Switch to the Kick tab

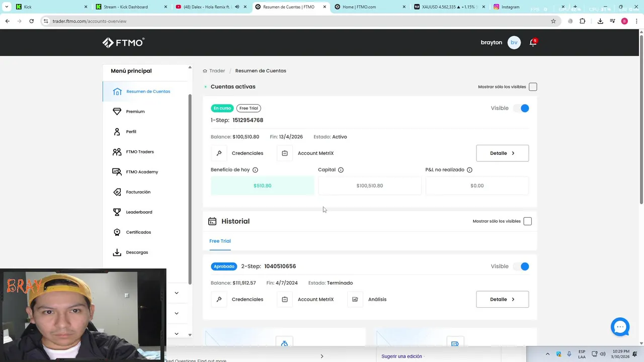pos(50,7)
